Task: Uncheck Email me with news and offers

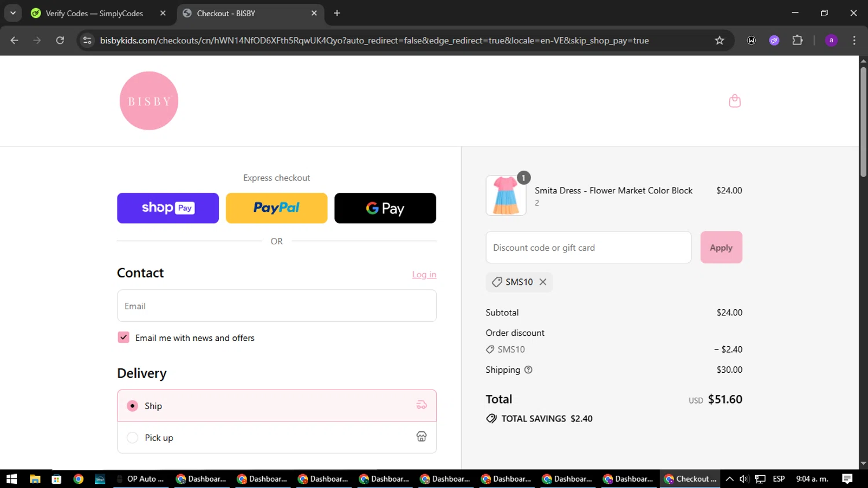Action: [123, 337]
